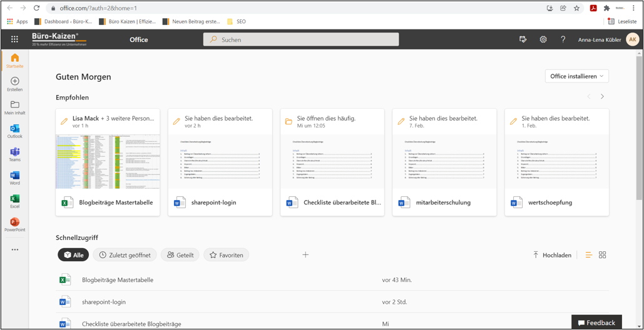Screen dimensions: 644x330
Task: Launch Outlook from sidebar
Action: 15,131
